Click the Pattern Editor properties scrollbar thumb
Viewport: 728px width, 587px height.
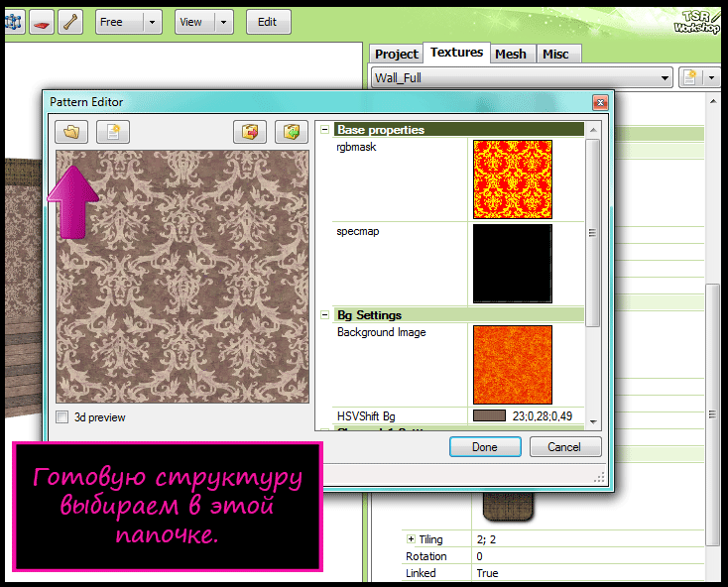[x=592, y=233]
